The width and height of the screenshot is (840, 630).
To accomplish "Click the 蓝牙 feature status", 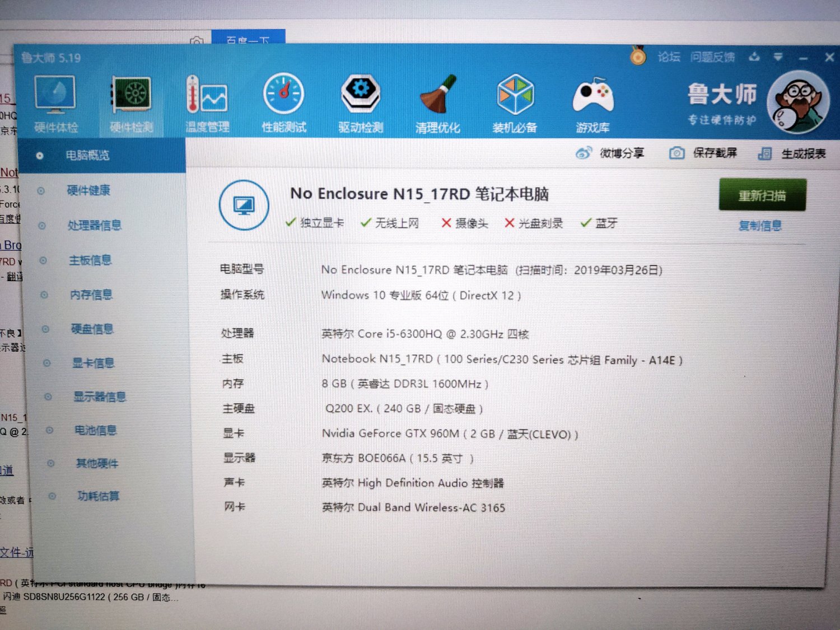I will 599,223.
